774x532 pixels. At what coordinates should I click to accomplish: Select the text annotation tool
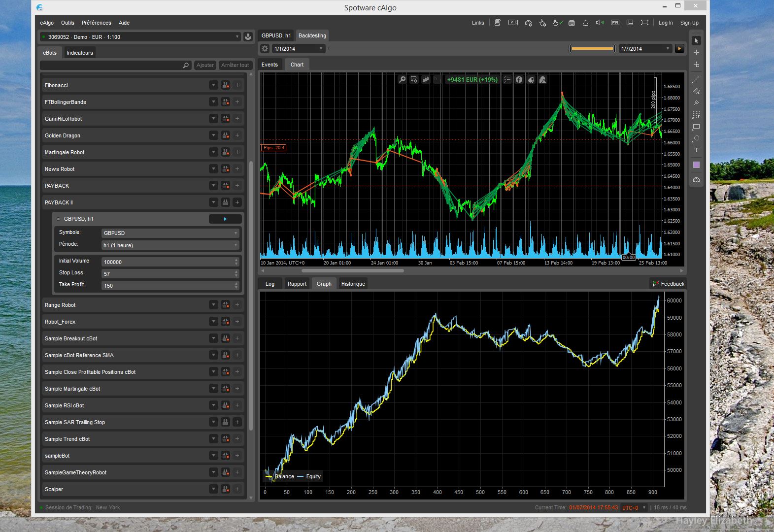(x=696, y=150)
